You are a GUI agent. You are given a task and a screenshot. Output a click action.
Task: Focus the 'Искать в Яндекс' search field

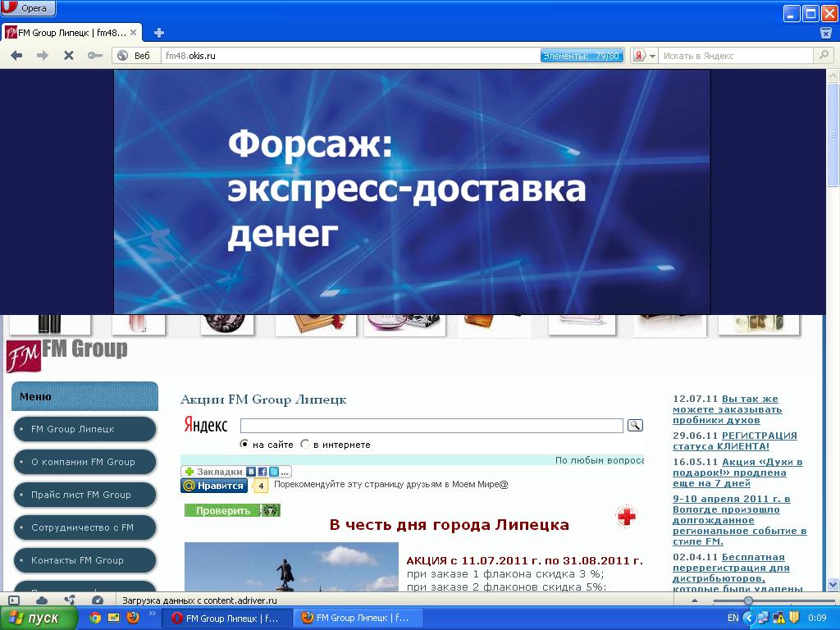coord(737,56)
